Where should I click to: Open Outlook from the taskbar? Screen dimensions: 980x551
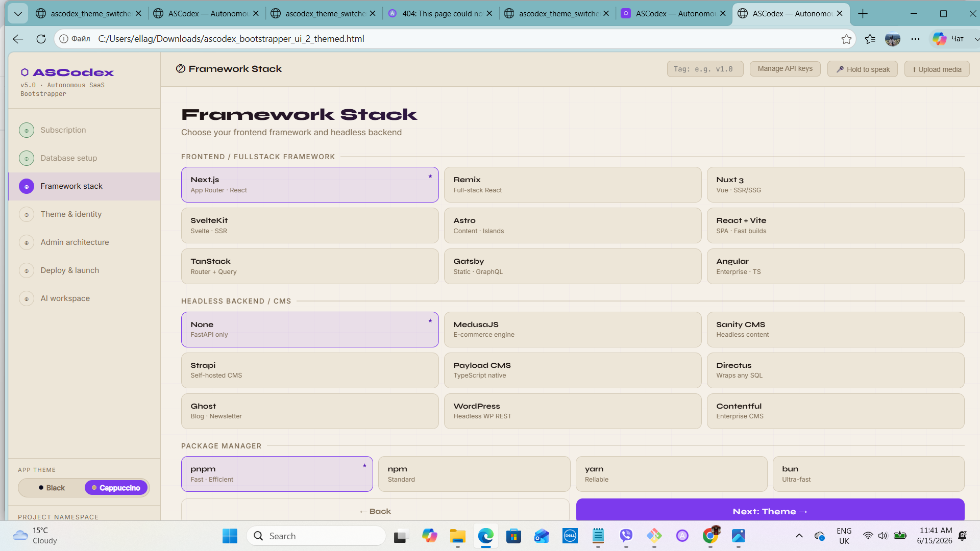(542, 536)
